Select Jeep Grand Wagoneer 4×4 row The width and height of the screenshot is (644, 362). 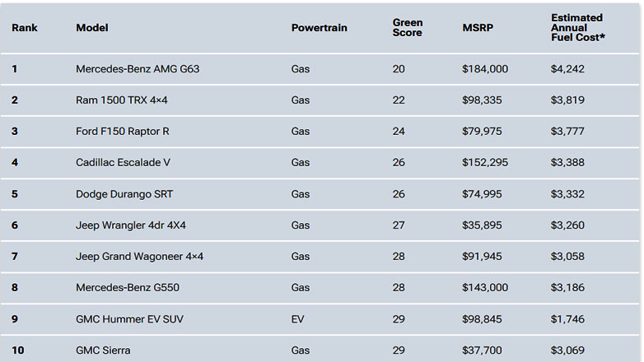140,257
